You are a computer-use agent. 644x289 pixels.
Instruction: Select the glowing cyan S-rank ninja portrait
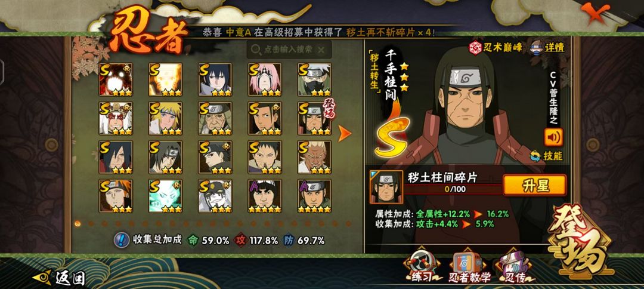coord(166,196)
